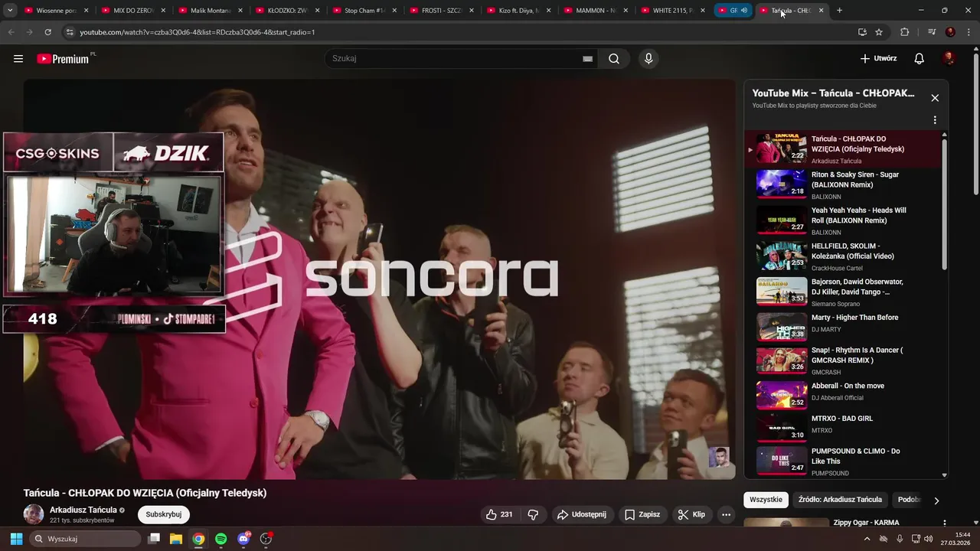
Task: Open browser extensions puzzle icon
Action: [x=905, y=32]
